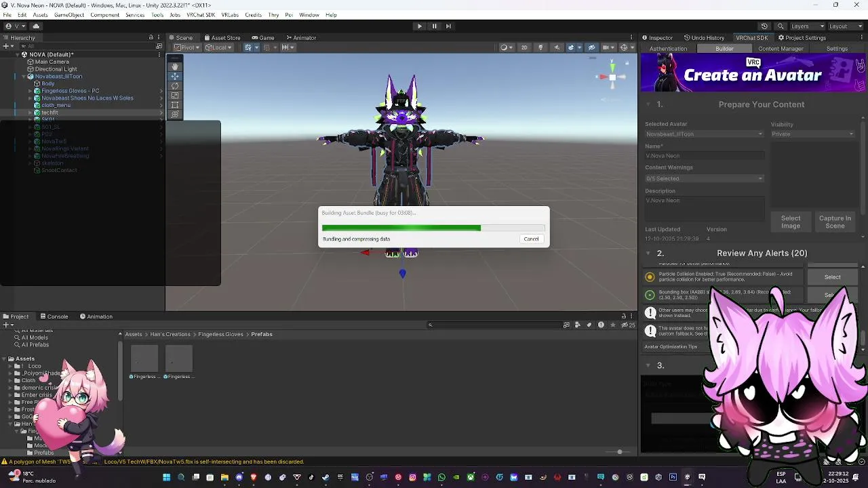Toggle scene lighting
Image resolution: width=868 pixels, height=488 pixels.
point(540,47)
